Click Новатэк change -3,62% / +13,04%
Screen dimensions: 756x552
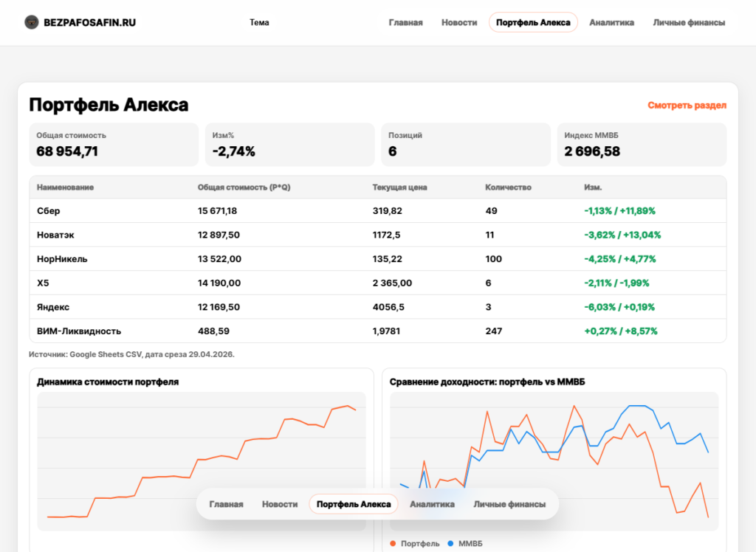click(x=622, y=235)
